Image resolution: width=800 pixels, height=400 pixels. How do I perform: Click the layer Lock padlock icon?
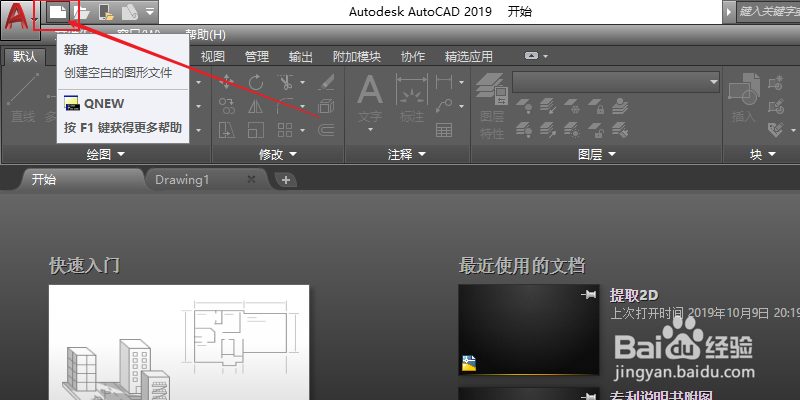pyautogui.click(x=596, y=107)
